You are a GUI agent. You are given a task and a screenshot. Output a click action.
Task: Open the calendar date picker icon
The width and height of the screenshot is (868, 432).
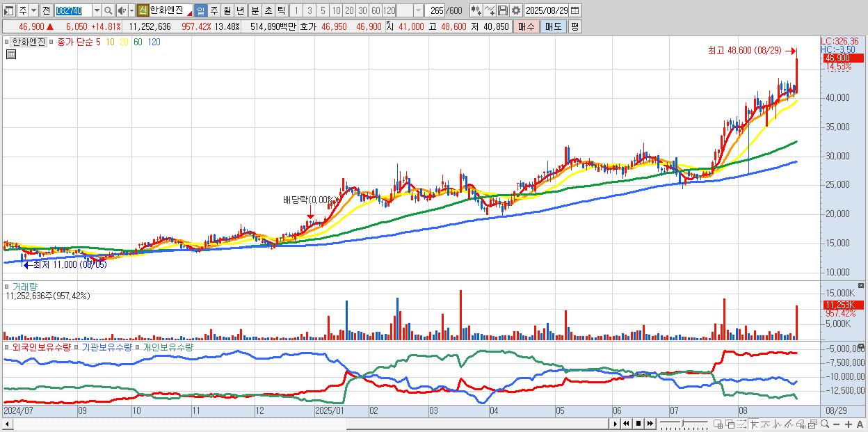click(574, 10)
